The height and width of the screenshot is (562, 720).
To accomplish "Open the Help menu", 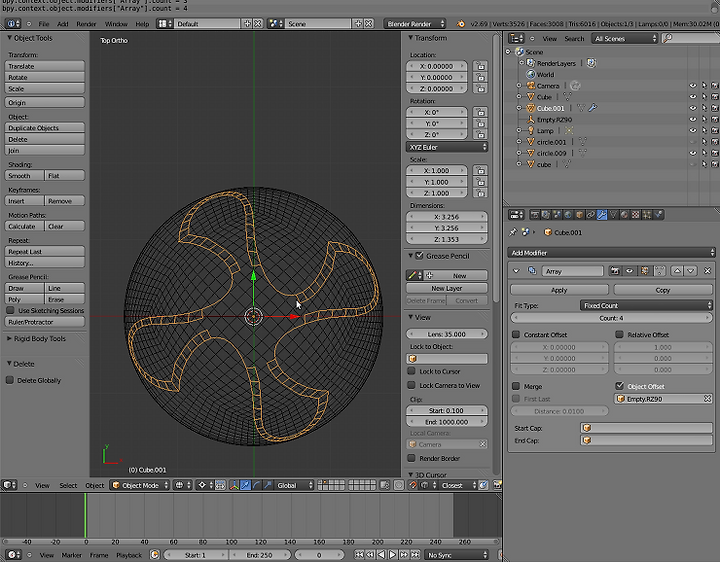I will 142,24.
